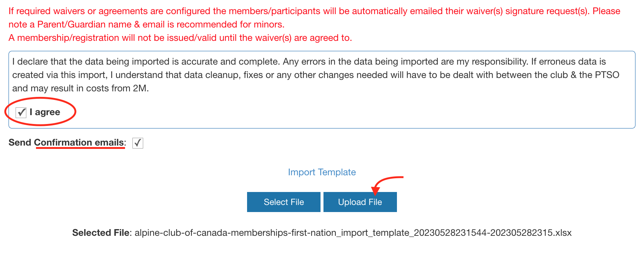Click the Upload File button
The height and width of the screenshot is (254, 644).
click(360, 202)
